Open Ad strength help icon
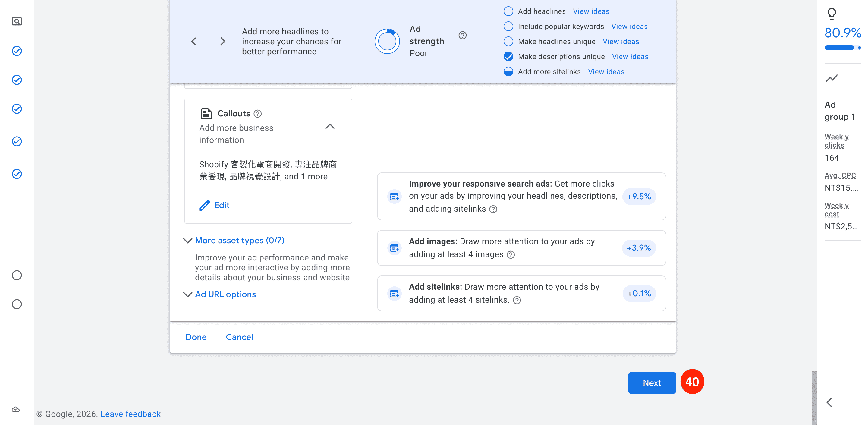The image size is (868, 425). [x=463, y=35]
